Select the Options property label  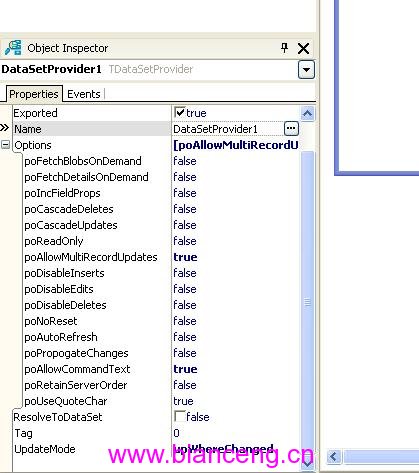coord(33,145)
